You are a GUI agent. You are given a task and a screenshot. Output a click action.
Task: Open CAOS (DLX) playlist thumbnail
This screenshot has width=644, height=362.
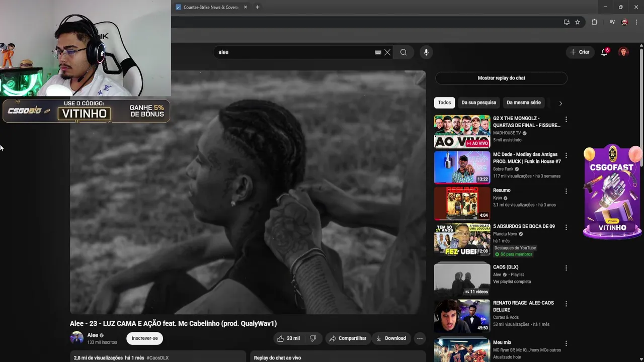[x=462, y=279]
